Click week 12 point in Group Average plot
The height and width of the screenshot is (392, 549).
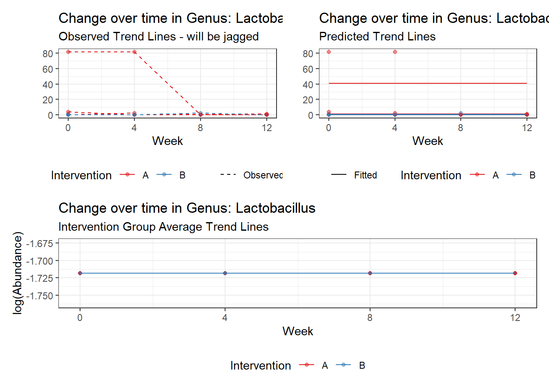[515, 273]
